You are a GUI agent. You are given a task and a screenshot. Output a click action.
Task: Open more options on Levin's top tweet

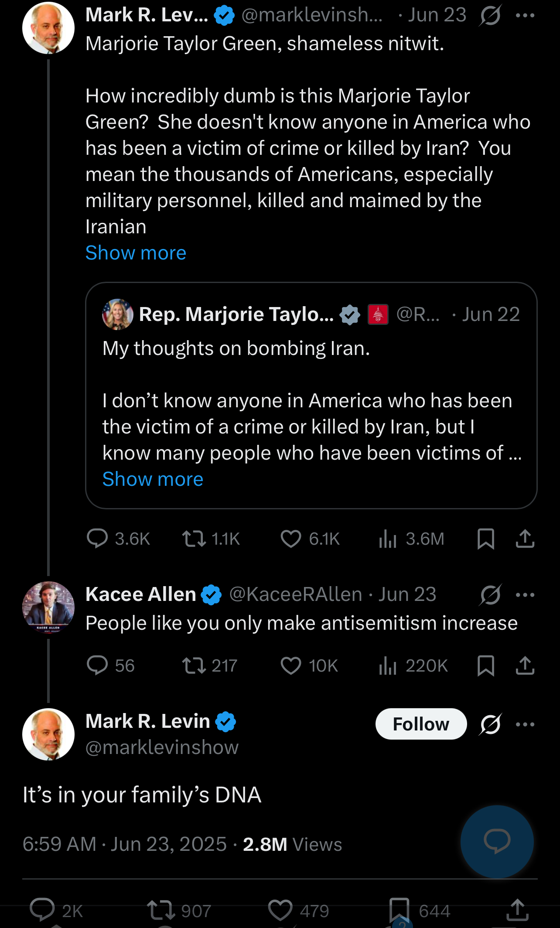point(525,15)
